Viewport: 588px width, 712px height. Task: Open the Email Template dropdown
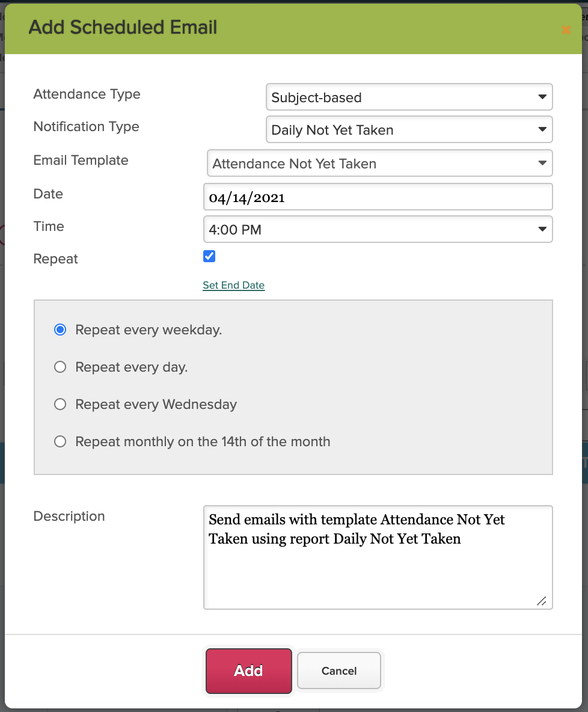(x=379, y=163)
